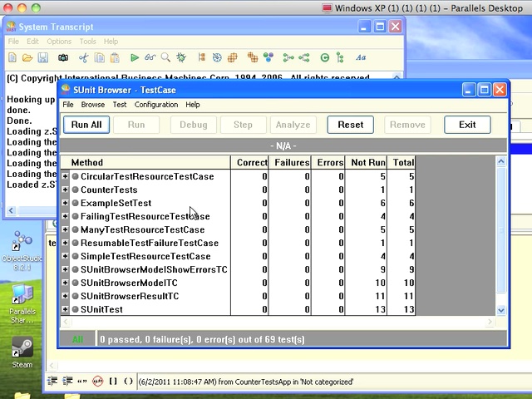Click Exit button
The width and height of the screenshot is (532, 399).
coord(467,125)
